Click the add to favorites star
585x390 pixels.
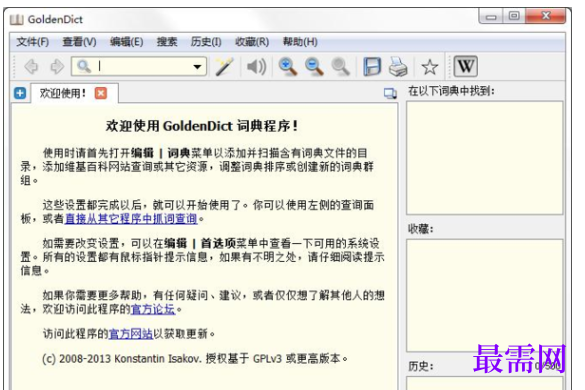point(429,67)
